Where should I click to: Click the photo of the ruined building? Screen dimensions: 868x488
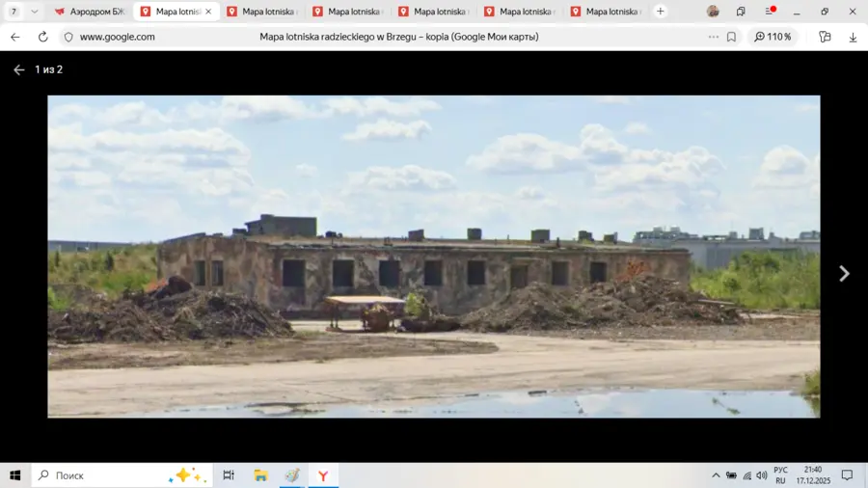click(x=433, y=256)
